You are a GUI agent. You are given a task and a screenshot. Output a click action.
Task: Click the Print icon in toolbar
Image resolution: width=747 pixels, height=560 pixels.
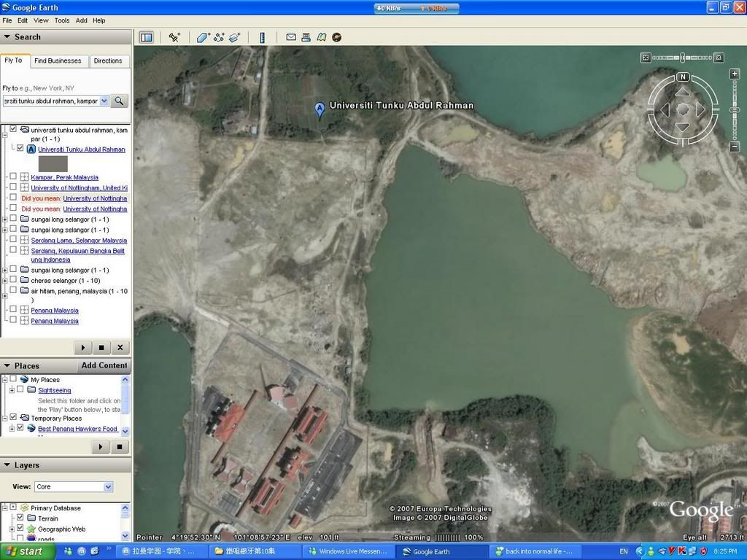[306, 37]
